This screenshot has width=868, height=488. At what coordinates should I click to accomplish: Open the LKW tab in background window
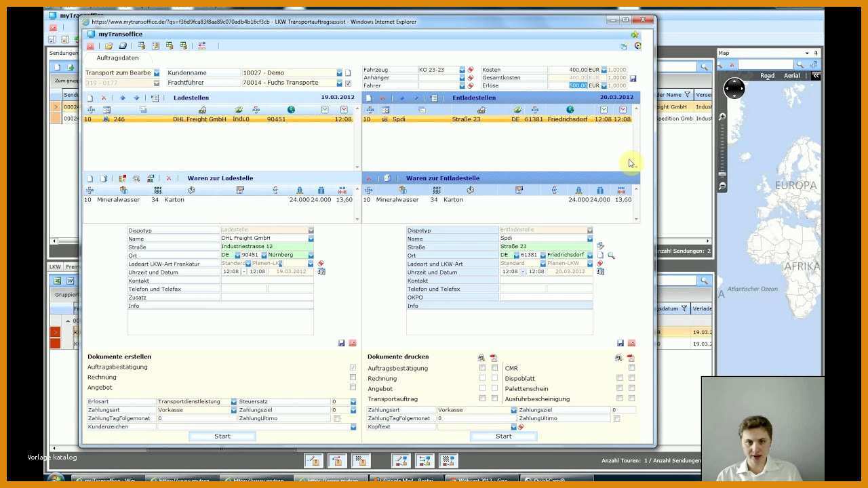[x=55, y=266]
